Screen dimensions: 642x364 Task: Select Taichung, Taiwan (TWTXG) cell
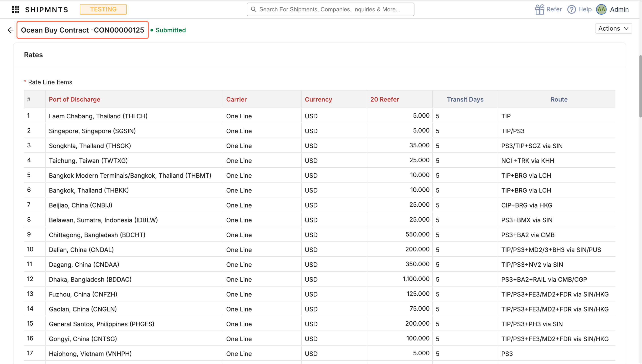point(134,161)
